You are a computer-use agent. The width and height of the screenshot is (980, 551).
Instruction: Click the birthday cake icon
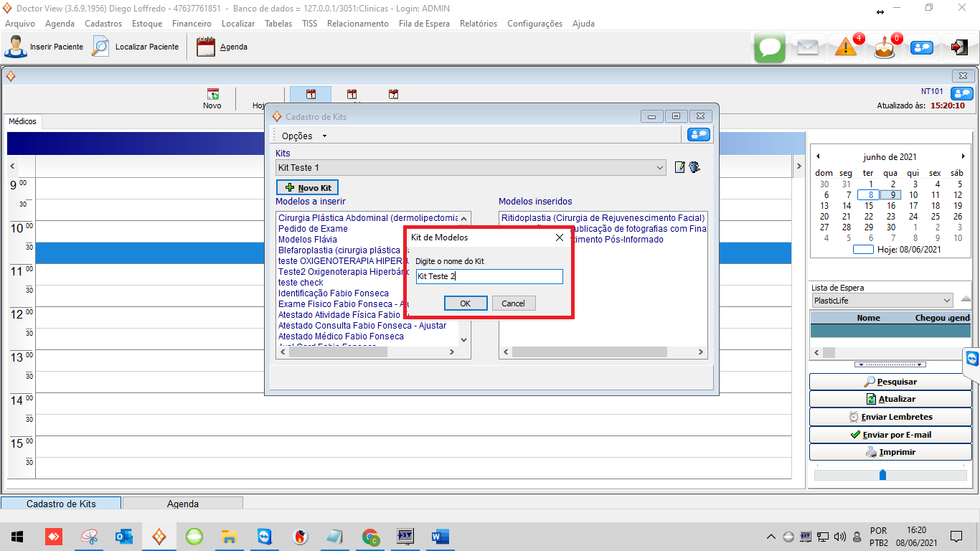[x=885, y=48]
